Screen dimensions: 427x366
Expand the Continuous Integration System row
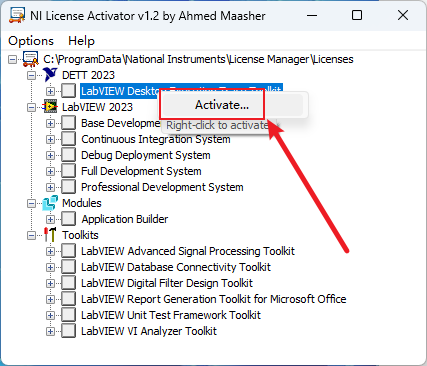pos(50,139)
